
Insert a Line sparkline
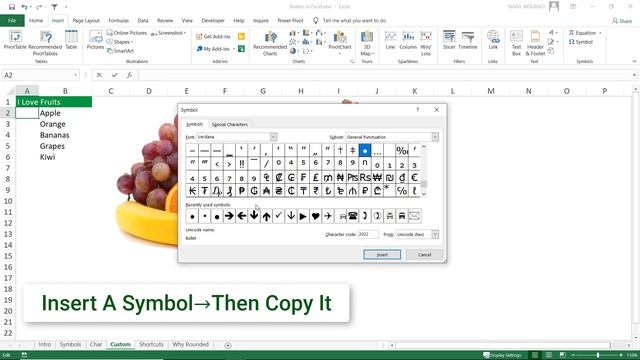tap(390, 40)
